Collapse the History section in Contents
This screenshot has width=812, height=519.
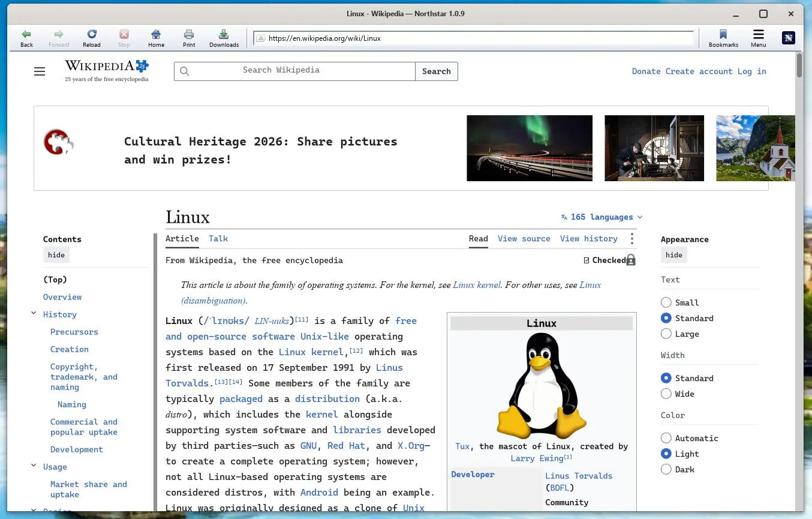(x=34, y=314)
